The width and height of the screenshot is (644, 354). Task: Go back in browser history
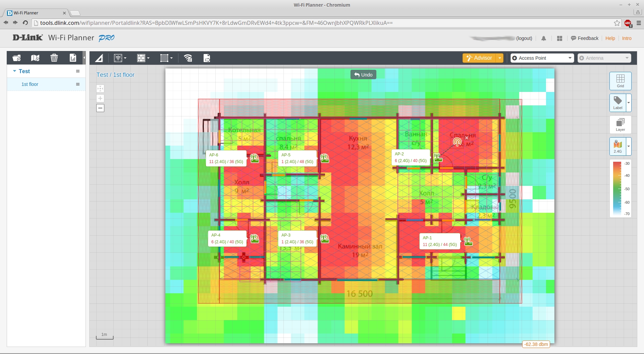6,22
